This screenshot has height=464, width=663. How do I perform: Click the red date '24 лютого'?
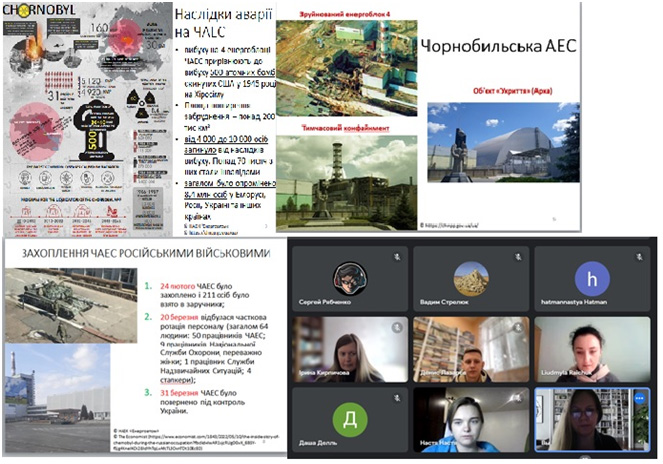(x=178, y=286)
